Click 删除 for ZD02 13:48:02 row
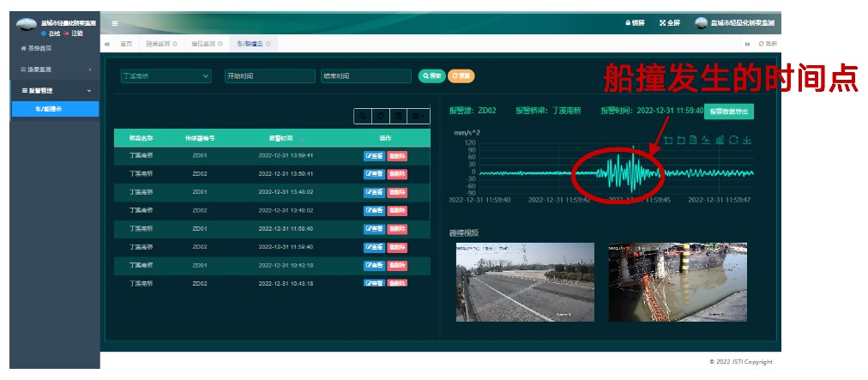The height and width of the screenshot is (380, 868). click(x=397, y=210)
